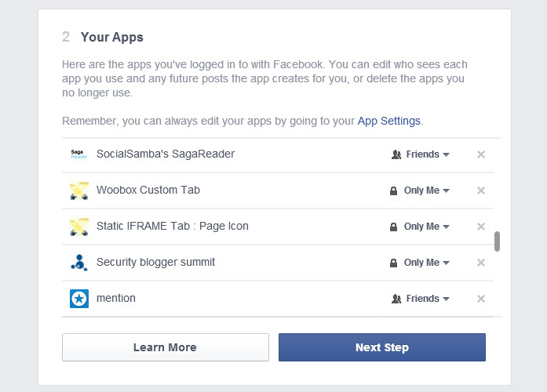Click the Static IFRAME Tab app icon
The image size is (547, 392).
coord(79,227)
